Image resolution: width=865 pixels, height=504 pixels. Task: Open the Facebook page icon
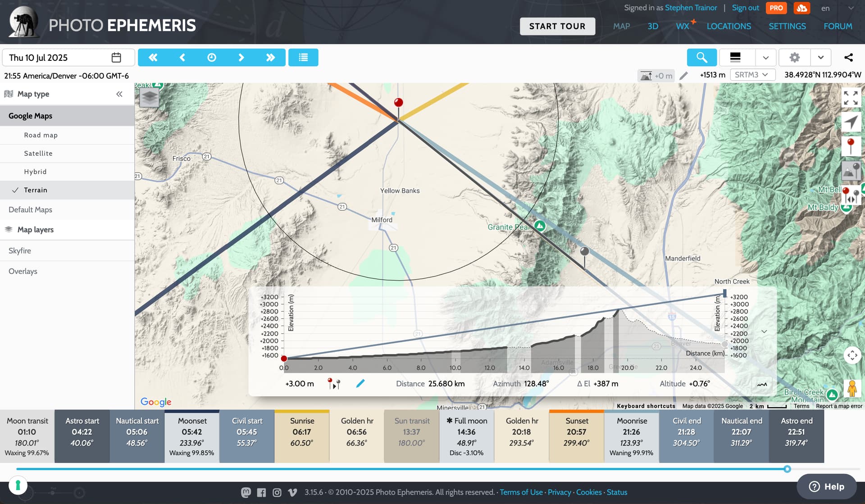(x=261, y=492)
